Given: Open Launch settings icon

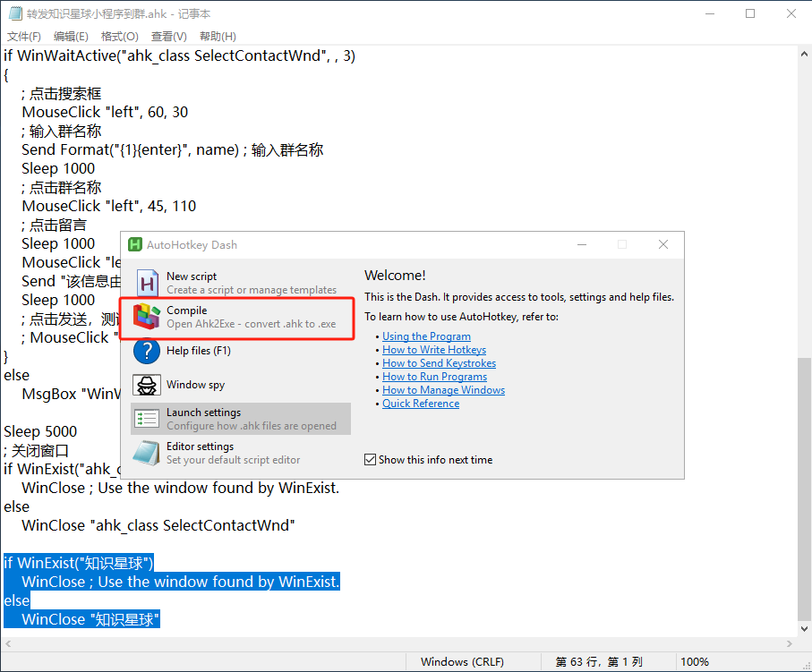Looking at the screenshot, I should [147, 418].
